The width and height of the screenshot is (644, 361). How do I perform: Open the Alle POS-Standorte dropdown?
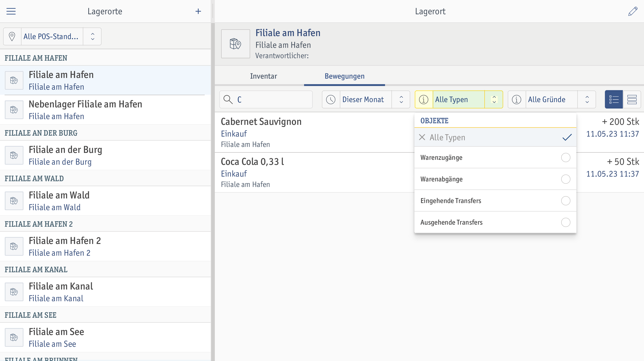click(52, 37)
